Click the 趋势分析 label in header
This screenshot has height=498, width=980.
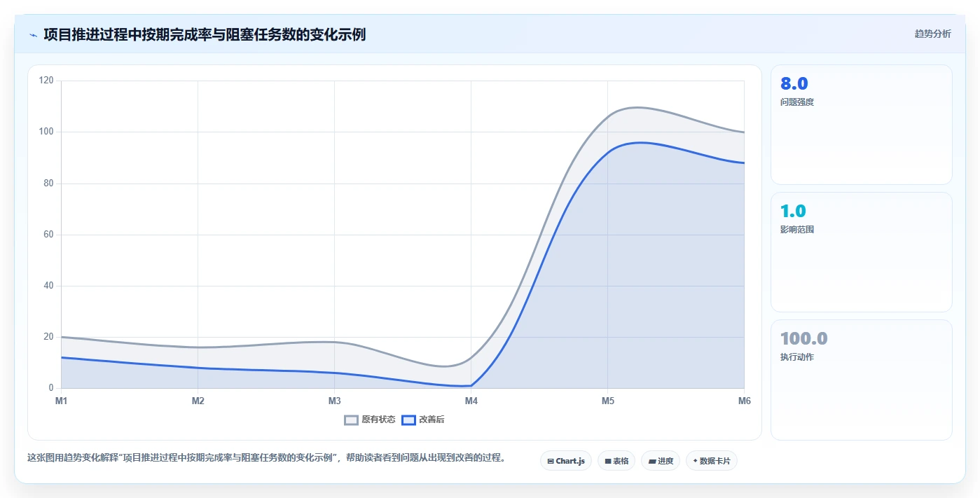pos(933,34)
